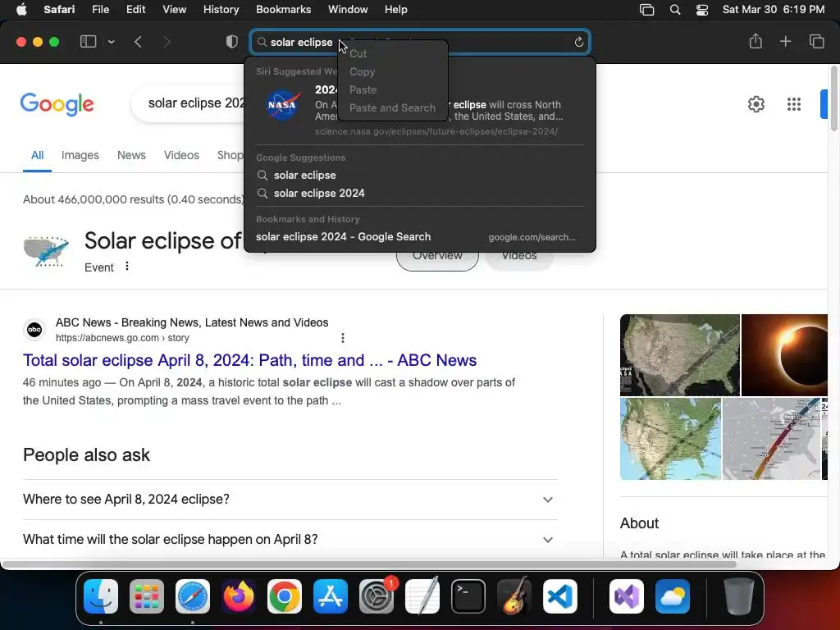Go forward with the Forward arrow

coord(167,42)
